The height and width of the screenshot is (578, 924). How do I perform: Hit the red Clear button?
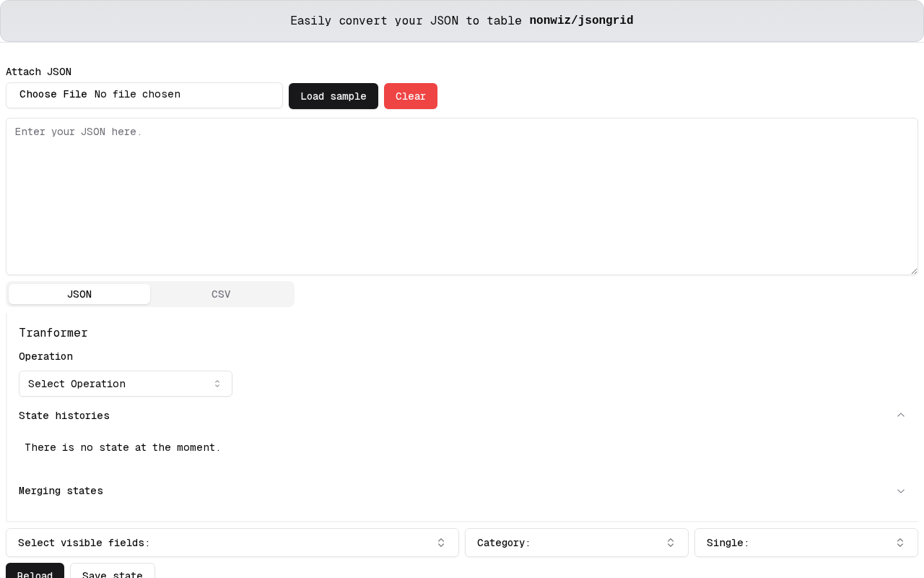coord(410,96)
